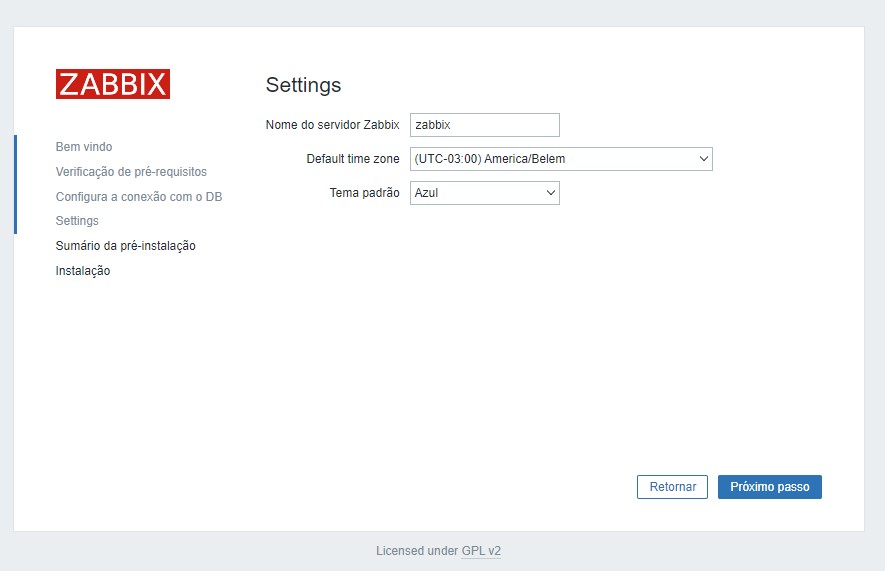Click the blue step progress bar
Viewport: 885px width, 571px height.
click(15, 184)
